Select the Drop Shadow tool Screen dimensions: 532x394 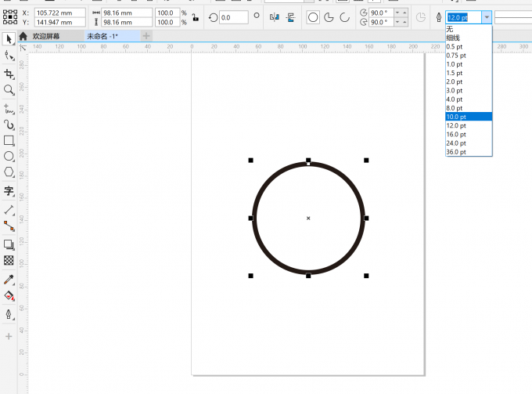(9, 244)
